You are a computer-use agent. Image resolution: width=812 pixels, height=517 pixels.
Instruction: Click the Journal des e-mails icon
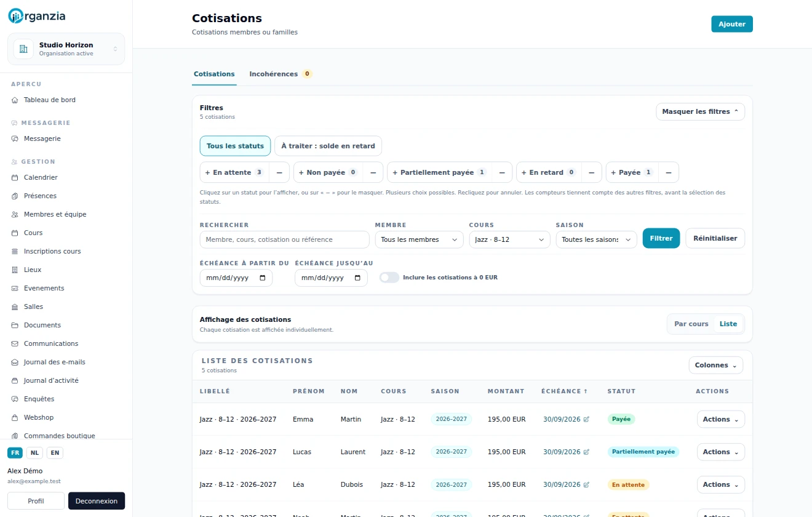15,362
